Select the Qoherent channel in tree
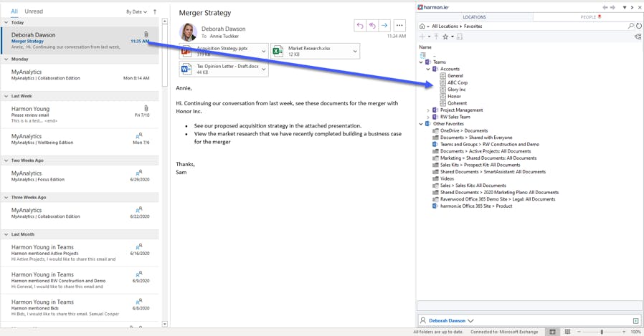This screenshot has height=336, width=644. coord(457,103)
